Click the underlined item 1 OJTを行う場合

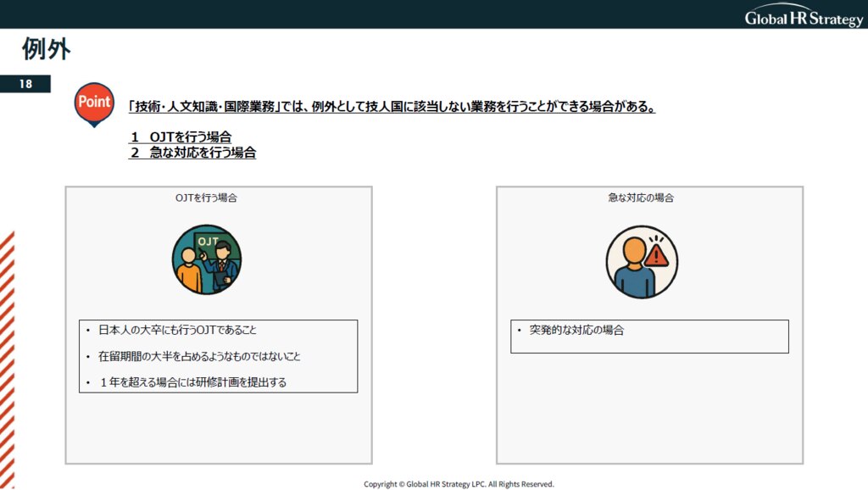(181, 136)
